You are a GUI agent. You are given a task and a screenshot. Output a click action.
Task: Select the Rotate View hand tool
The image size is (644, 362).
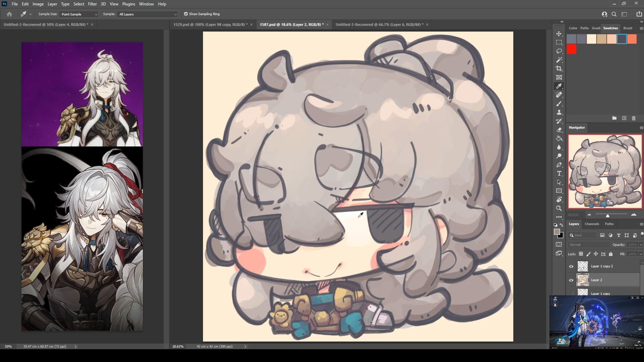(559, 199)
